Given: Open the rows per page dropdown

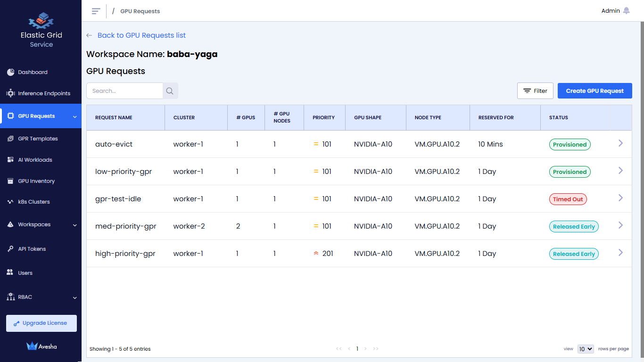Looking at the screenshot, I should [585, 349].
